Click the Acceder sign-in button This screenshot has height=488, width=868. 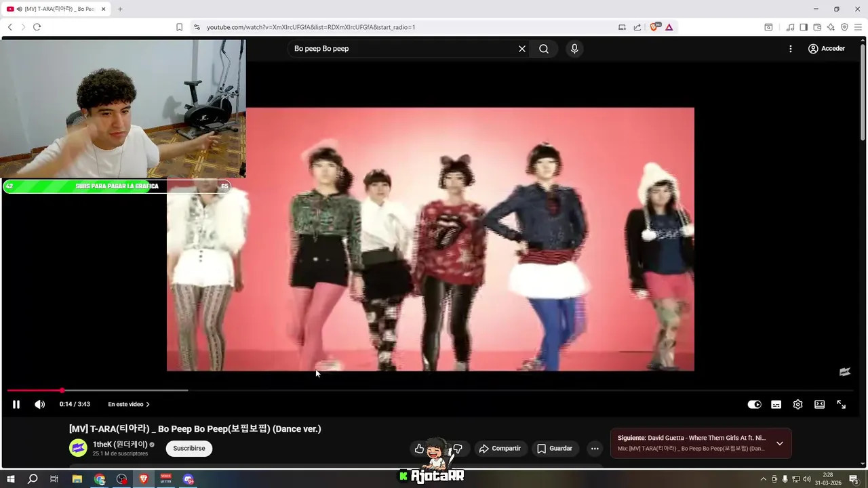coord(827,49)
